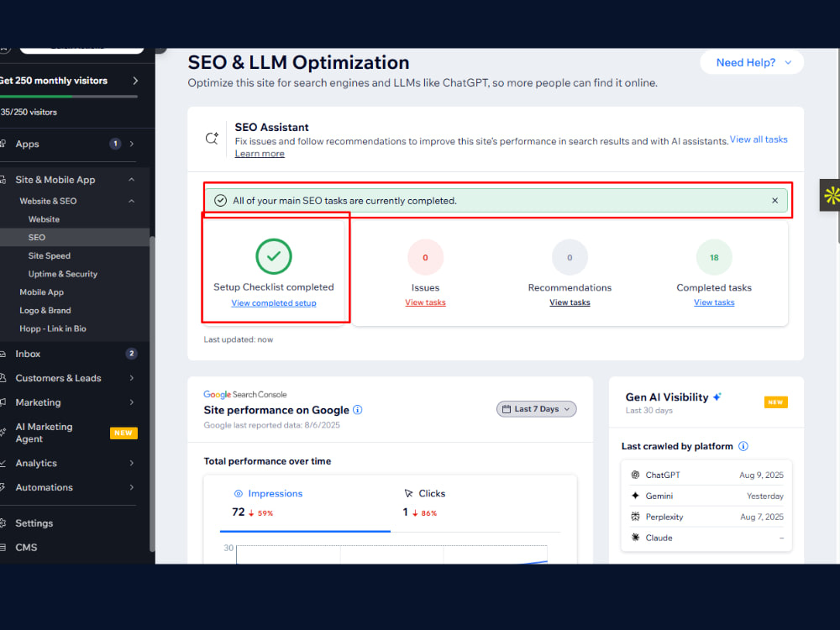Click the Gen AI Visibility sparkle icon
The height and width of the screenshot is (630, 840).
pyautogui.click(x=717, y=397)
